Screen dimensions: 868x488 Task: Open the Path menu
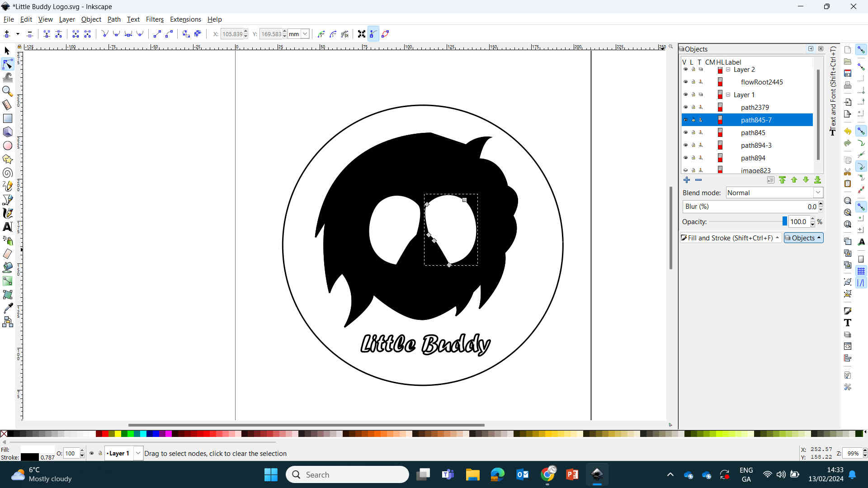114,19
